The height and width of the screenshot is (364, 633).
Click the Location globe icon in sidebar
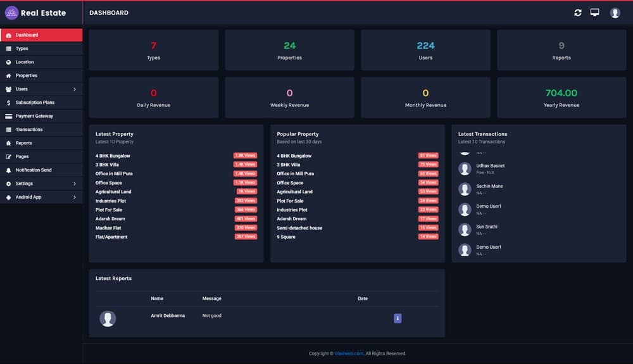tap(8, 62)
